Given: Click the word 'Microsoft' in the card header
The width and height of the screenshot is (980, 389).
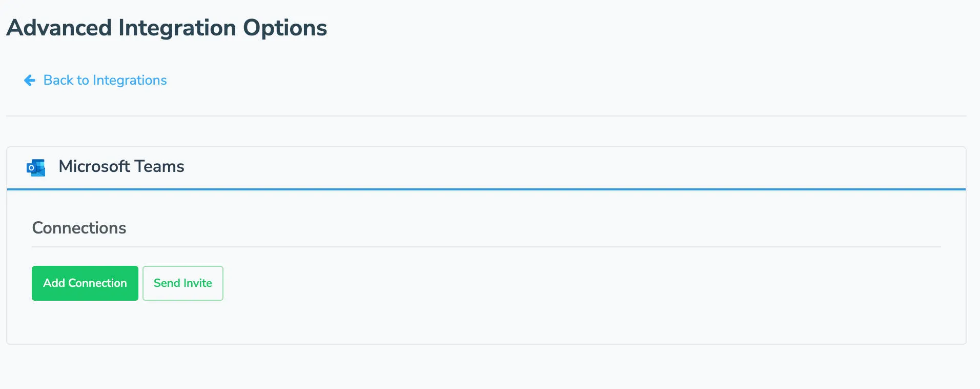Looking at the screenshot, I should point(94,167).
